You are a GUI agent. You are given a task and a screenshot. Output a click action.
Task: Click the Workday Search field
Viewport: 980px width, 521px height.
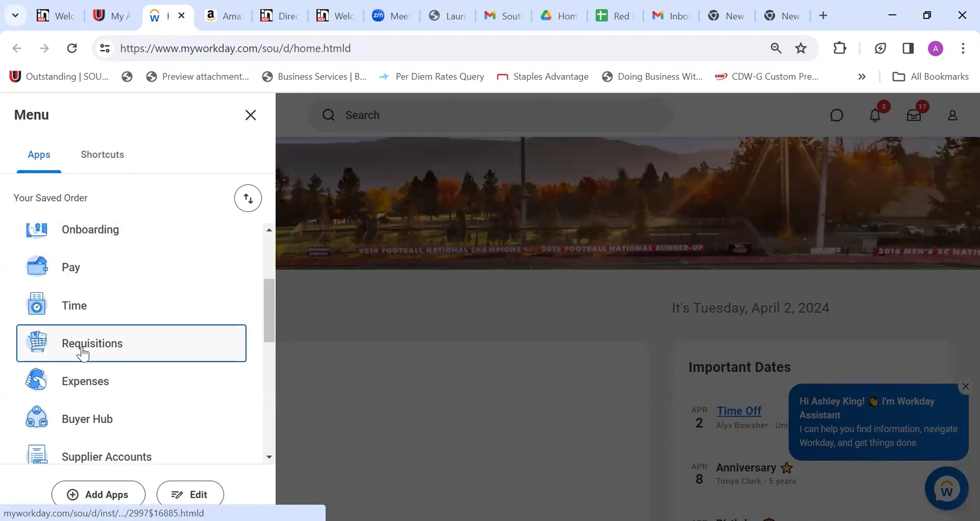coord(490,115)
